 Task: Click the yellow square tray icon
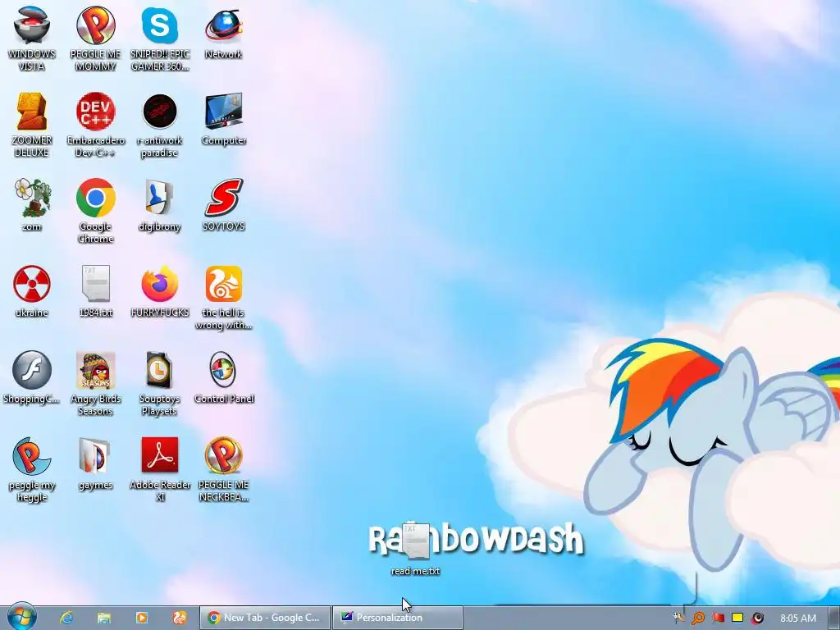(x=737, y=618)
